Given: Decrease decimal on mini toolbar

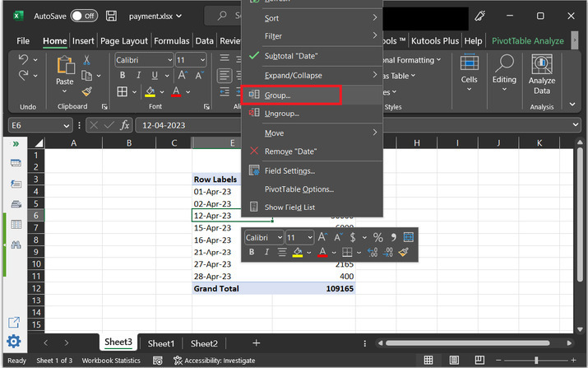Looking at the screenshot, I should tap(387, 252).
